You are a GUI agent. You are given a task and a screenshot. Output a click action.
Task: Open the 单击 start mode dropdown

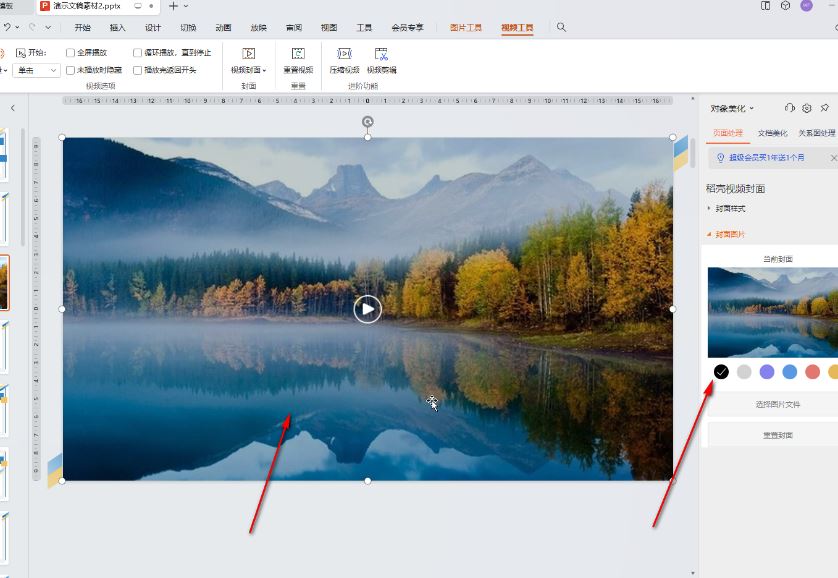click(38, 70)
